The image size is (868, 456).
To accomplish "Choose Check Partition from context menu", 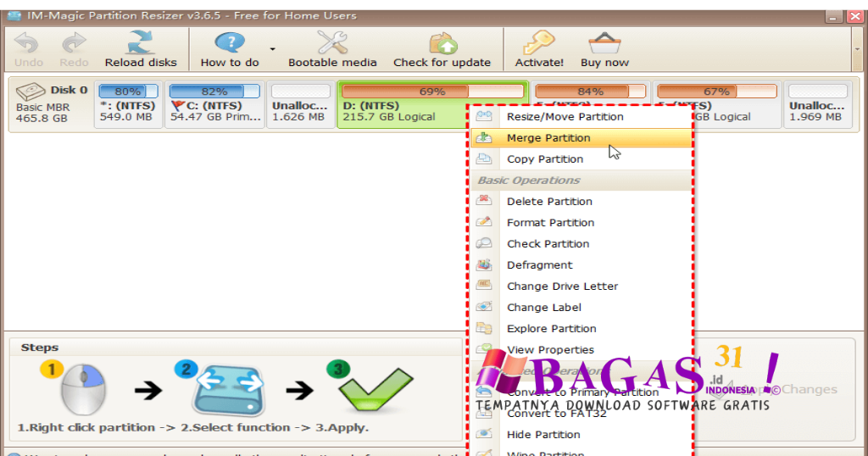I will pyautogui.click(x=581, y=243).
